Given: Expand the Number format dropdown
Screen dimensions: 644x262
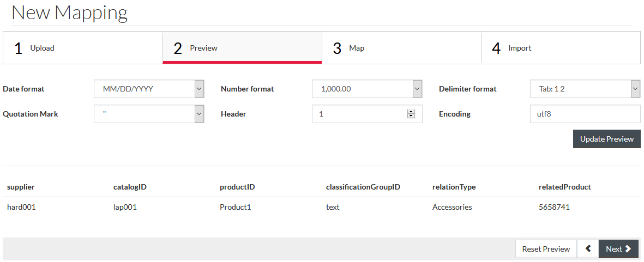Looking at the screenshot, I should [367, 89].
